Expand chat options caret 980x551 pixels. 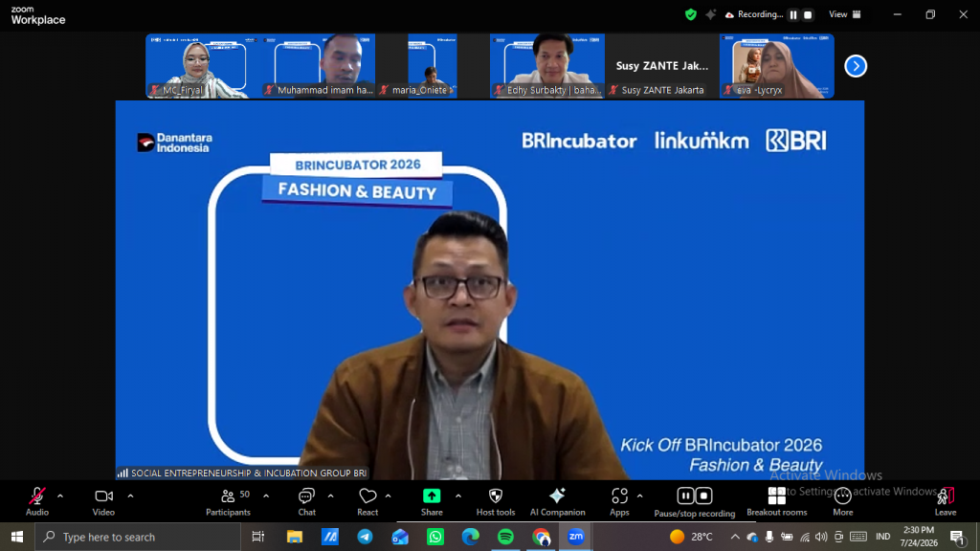point(330,496)
